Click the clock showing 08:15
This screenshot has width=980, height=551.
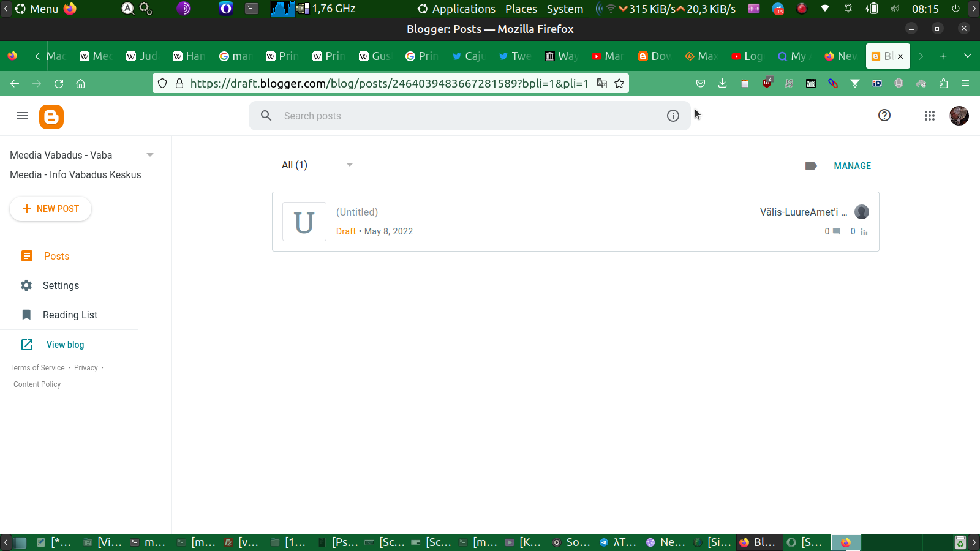[925, 9]
